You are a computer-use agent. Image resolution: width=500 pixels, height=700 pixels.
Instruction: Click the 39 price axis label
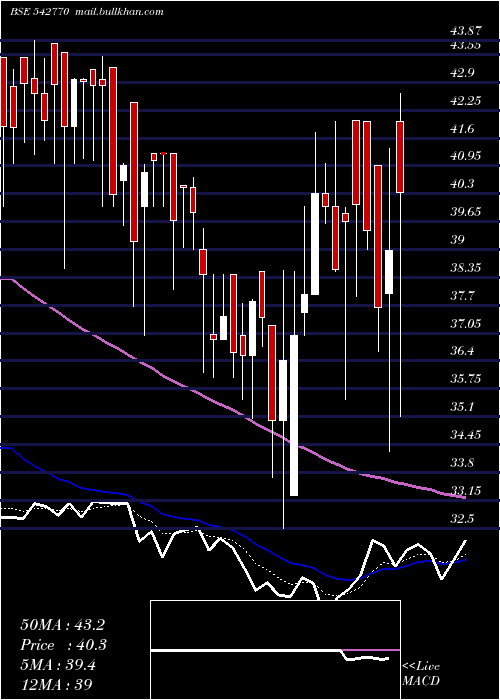click(x=458, y=239)
